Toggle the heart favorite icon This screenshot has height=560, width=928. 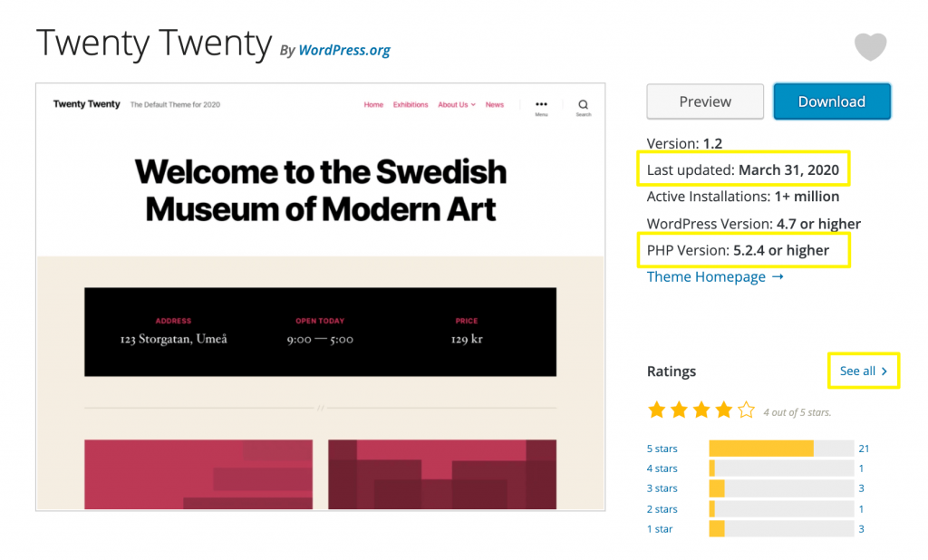point(870,47)
